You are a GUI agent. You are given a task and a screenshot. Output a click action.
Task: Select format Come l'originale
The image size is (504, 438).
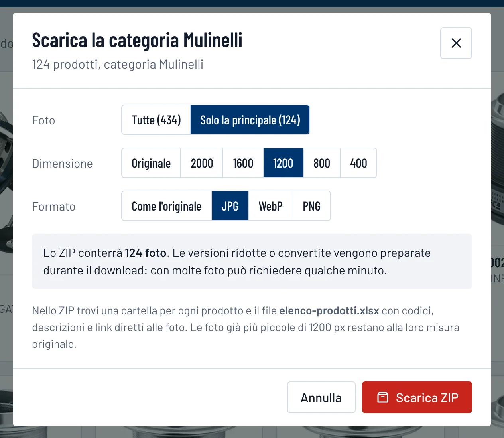point(167,206)
